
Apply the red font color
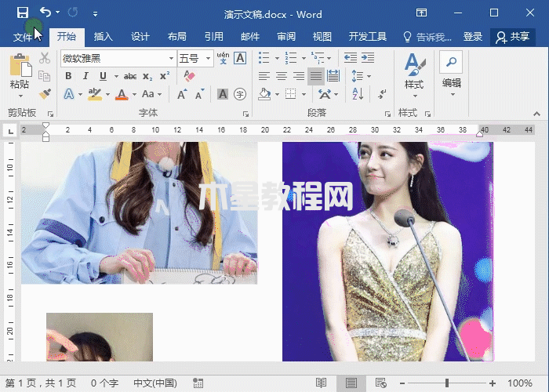point(122,94)
